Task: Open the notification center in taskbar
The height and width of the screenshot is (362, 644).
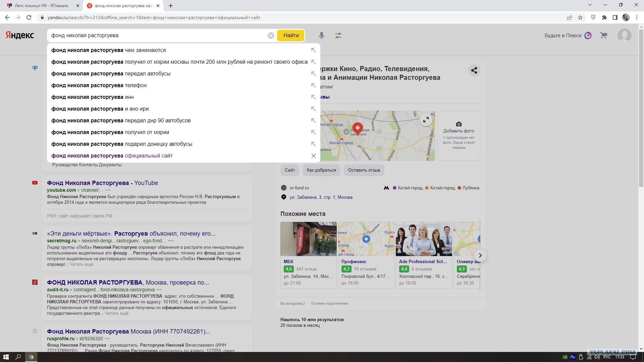Action: click(x=633, y=357)
